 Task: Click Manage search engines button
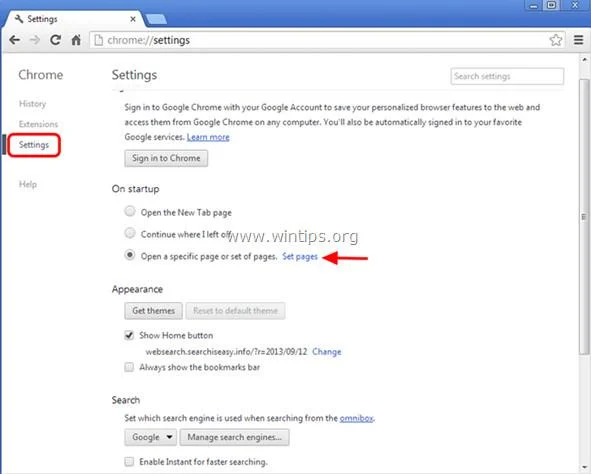click(234, 437)
